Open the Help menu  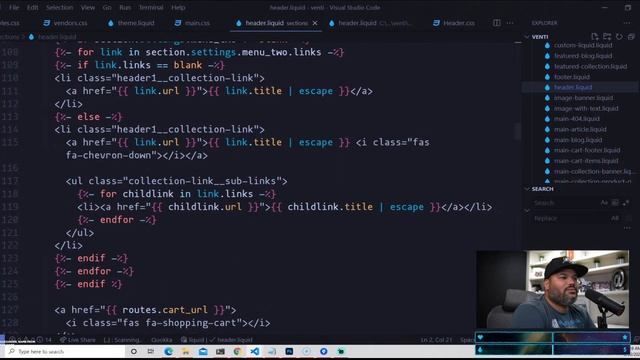pyautogui.click(x=178, y=7)
